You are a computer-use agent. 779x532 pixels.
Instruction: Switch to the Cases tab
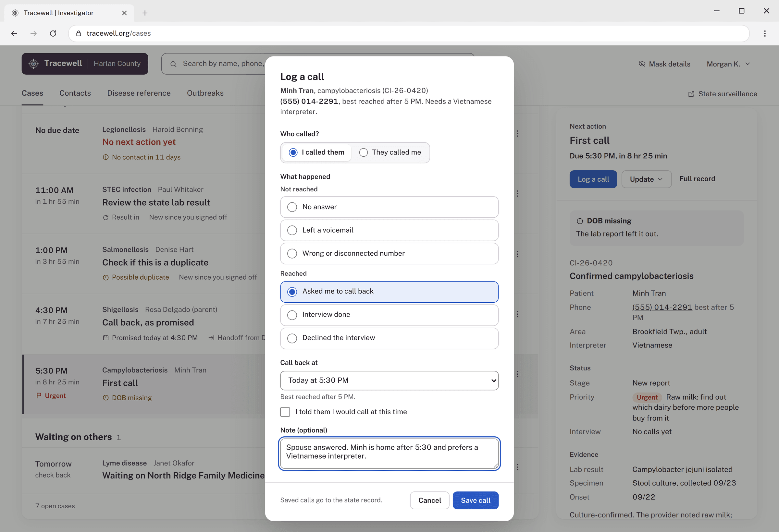pos(32,93)
